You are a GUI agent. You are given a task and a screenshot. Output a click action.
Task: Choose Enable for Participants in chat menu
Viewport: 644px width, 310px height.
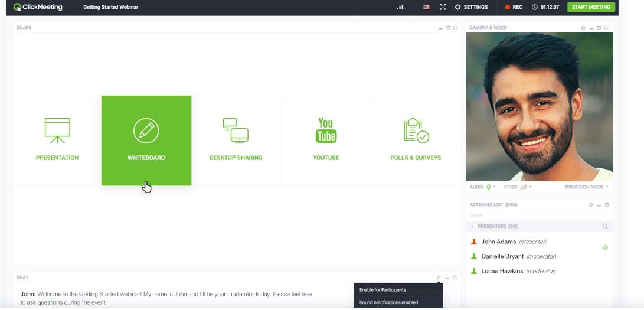click(x=383, y=289)
